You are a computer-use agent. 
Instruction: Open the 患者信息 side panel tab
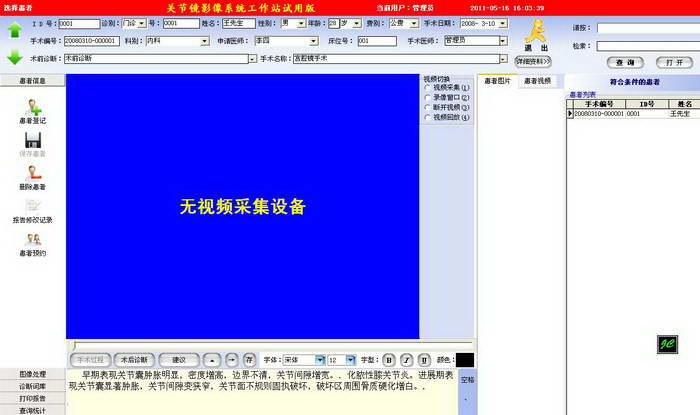pos(33,81)
